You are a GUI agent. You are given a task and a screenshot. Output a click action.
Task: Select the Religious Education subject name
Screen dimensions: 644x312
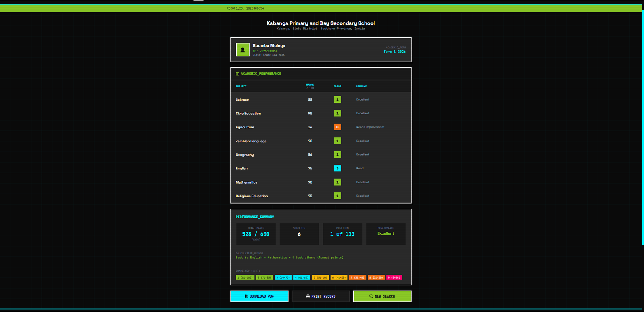[252, 196]
